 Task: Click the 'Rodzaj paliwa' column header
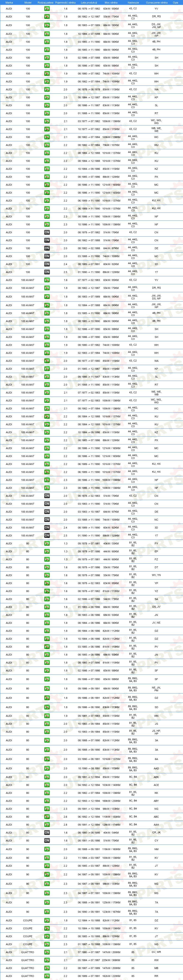[x=45, y=2]
